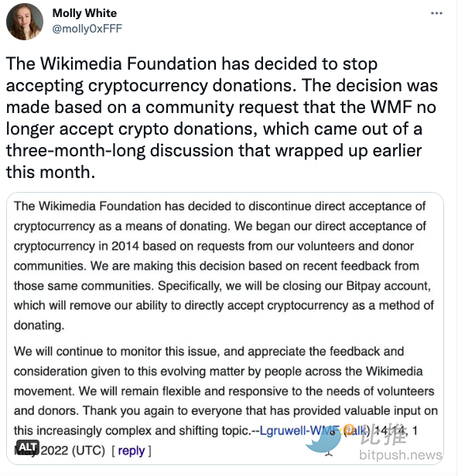This screenshot has height=476, width=458.
Task: Click the year 2014 in the statement
Action: point(125,246)
